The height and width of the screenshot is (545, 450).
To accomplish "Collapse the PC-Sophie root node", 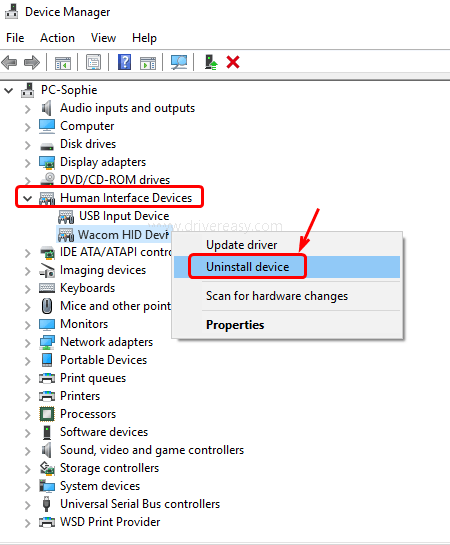I will pos(9,91).
